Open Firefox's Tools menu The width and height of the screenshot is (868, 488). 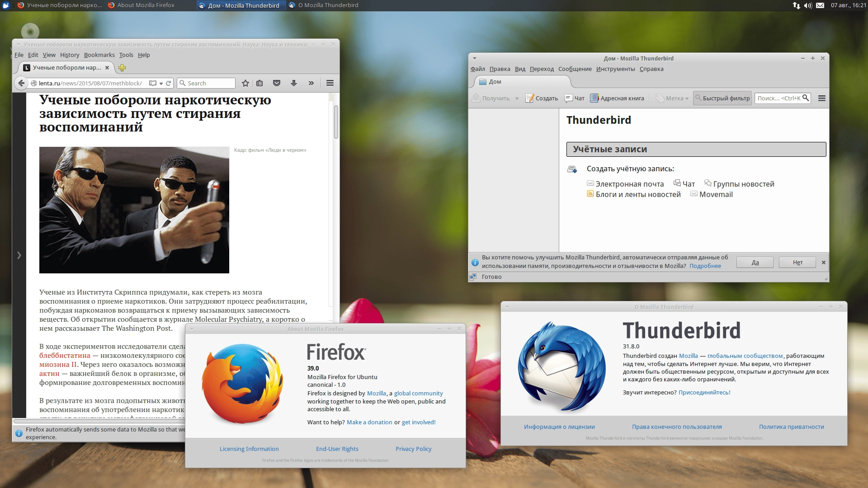point(126,55)
